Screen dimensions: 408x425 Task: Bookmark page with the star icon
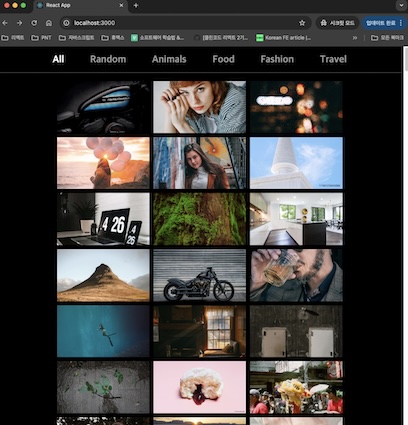[302, 23]
